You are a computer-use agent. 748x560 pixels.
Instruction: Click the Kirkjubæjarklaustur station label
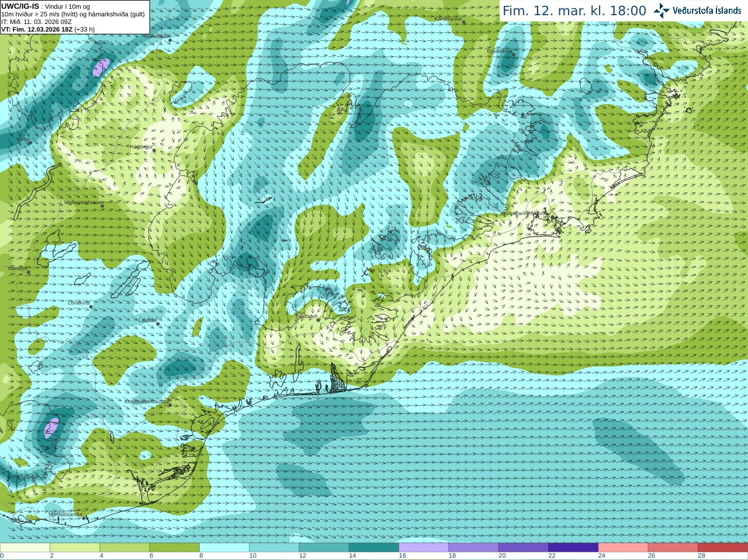[147, 402]
